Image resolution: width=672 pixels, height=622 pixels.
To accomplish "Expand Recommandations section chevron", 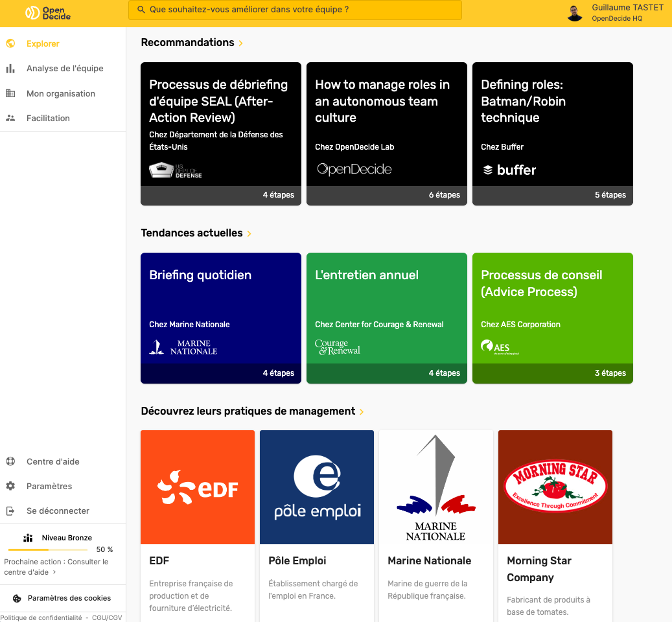I will 241,43.
